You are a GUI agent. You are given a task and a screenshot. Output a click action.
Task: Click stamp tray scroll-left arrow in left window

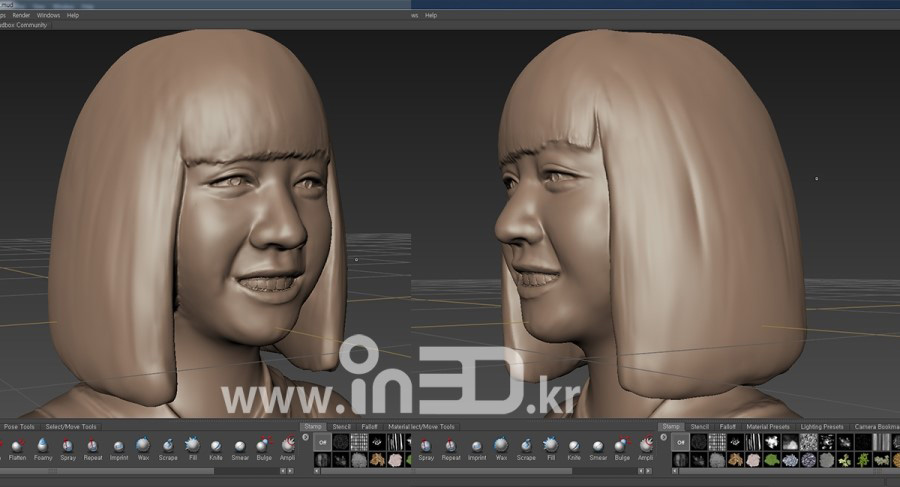(x=317, y=471)
